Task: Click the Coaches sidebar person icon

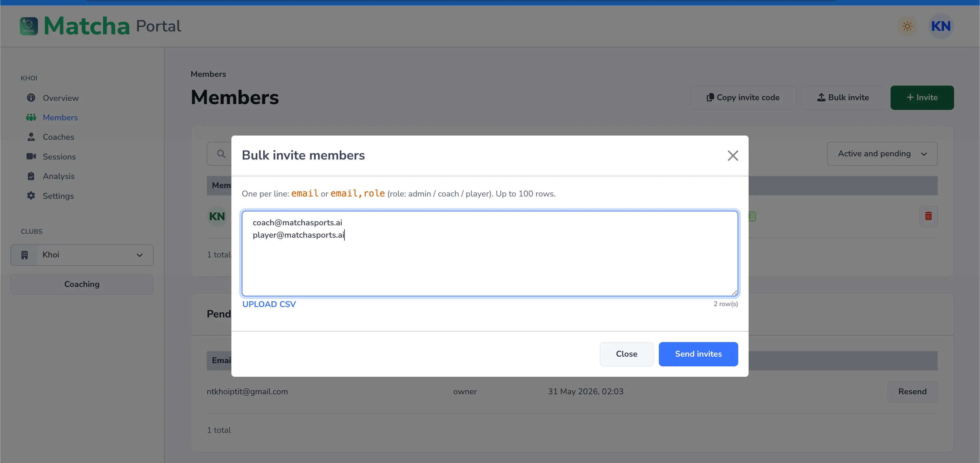Action: point(31,137)
